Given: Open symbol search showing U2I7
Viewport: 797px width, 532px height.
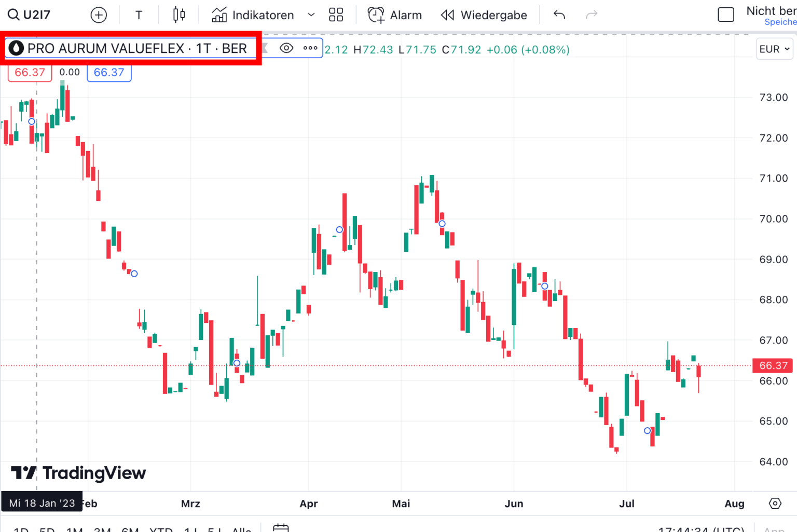Looking at the screenshot, I should click(30, 15).
